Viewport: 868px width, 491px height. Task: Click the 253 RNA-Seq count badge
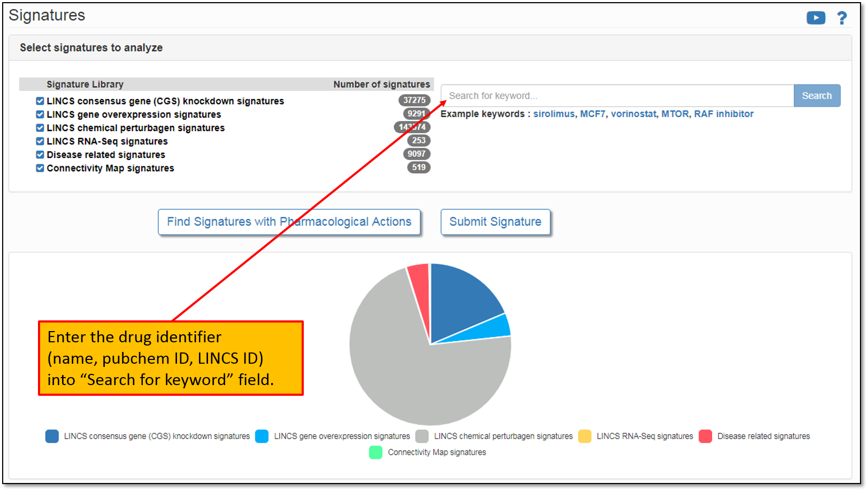tap(419, 140)
